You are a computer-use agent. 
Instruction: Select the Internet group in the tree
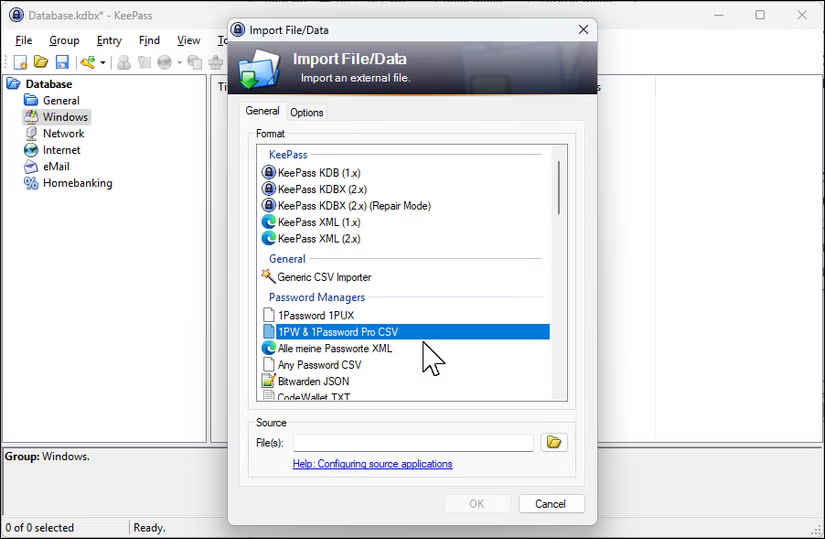click(61, 150)
